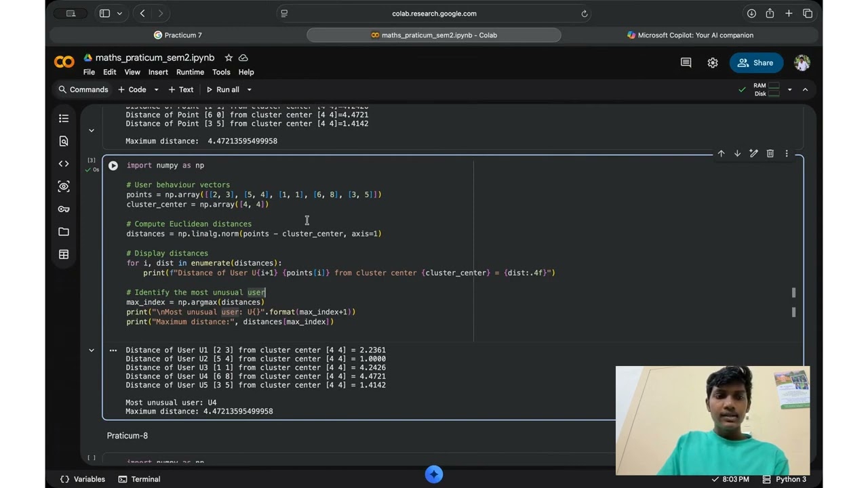Open the comments panel icon

[686, 62]
